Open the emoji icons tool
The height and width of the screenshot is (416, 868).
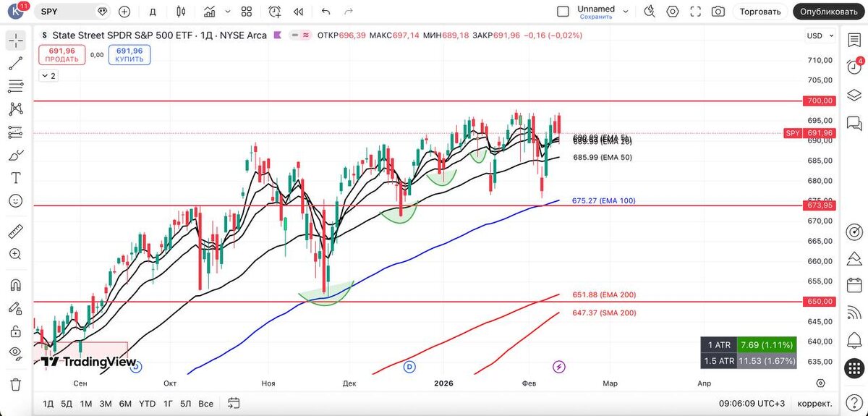(16, 201)
